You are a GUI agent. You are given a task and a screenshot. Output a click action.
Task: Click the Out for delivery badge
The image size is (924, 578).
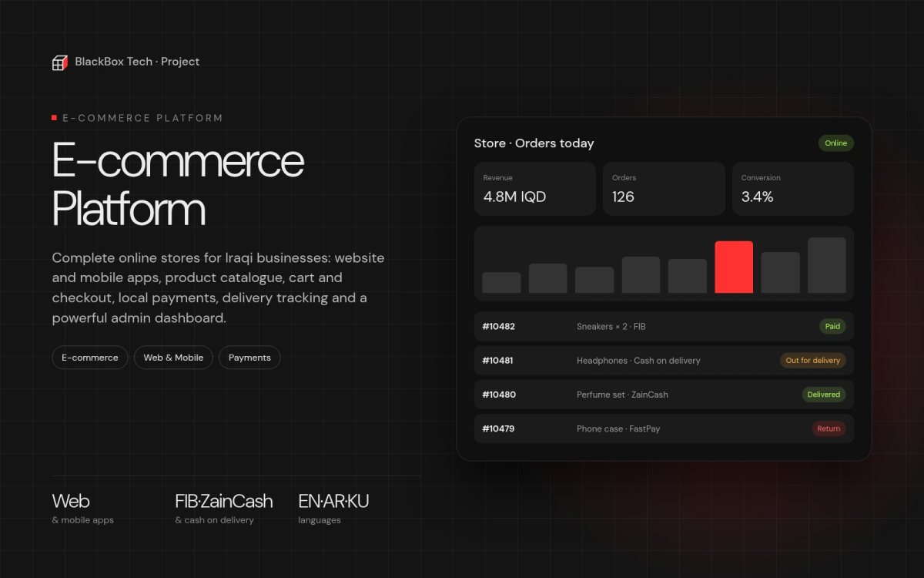(813, 361)
